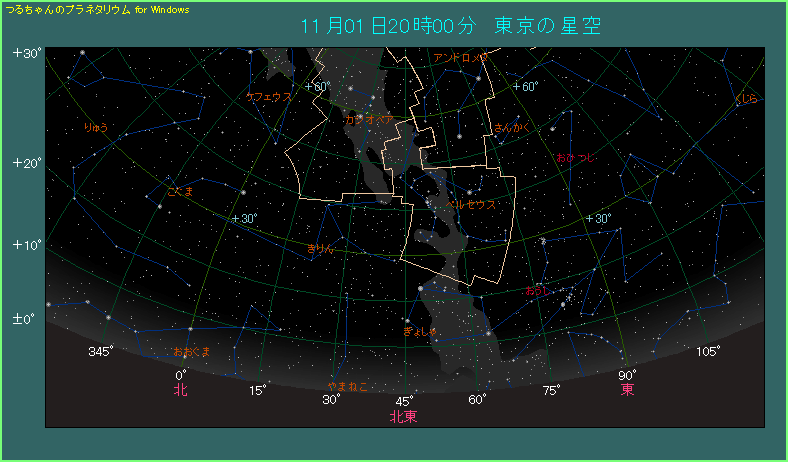788x462 pixels.
Task: Select the ペルセウス constellation label
Action: point(472,204)
